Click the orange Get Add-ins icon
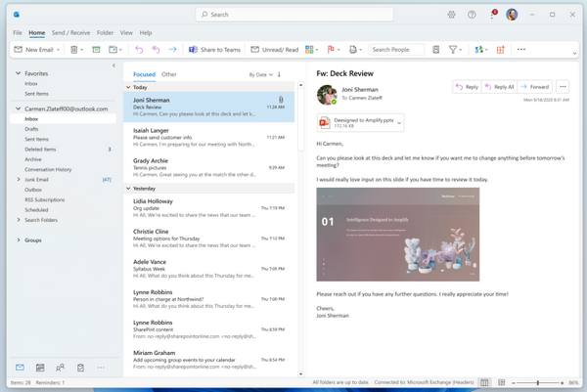 click(501, 50)
